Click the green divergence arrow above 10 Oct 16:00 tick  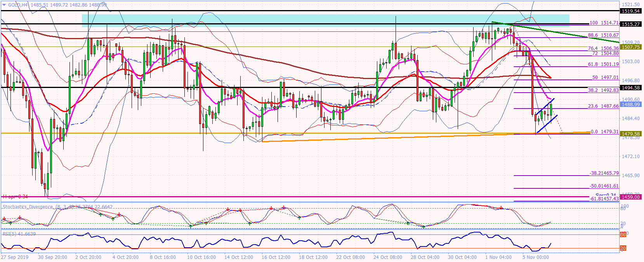tap(191, 226)
